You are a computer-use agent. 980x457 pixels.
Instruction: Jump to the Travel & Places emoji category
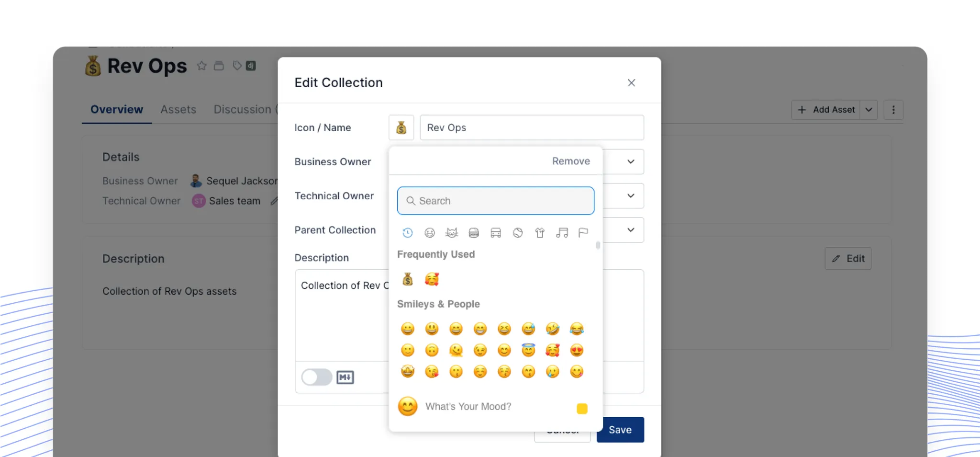(x=496, y=233)
